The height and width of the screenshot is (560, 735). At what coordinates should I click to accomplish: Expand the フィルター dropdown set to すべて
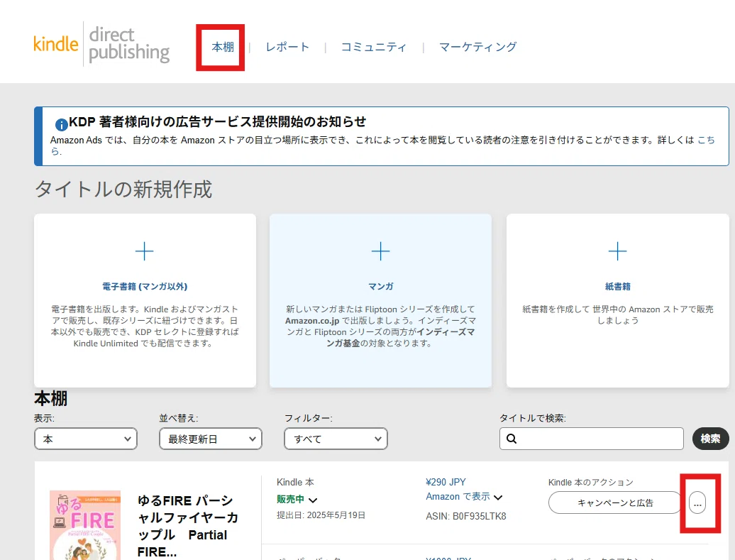point(336,439)
